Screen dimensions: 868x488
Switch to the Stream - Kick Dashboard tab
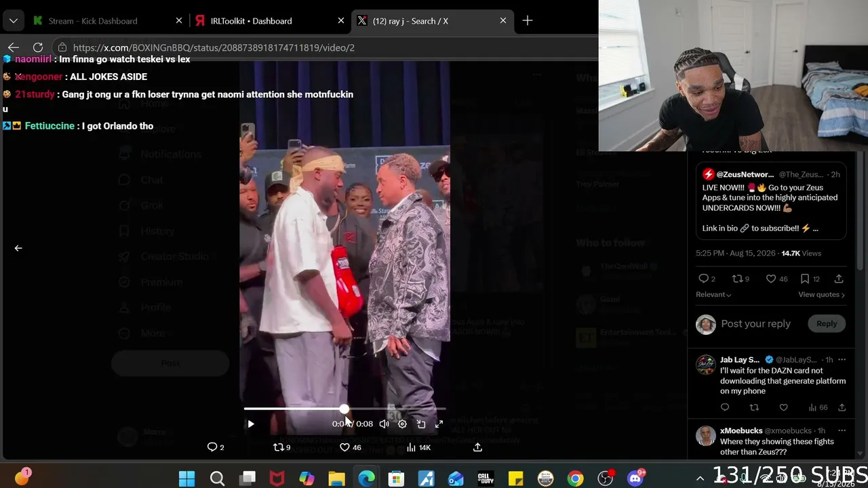pos(92,21)
